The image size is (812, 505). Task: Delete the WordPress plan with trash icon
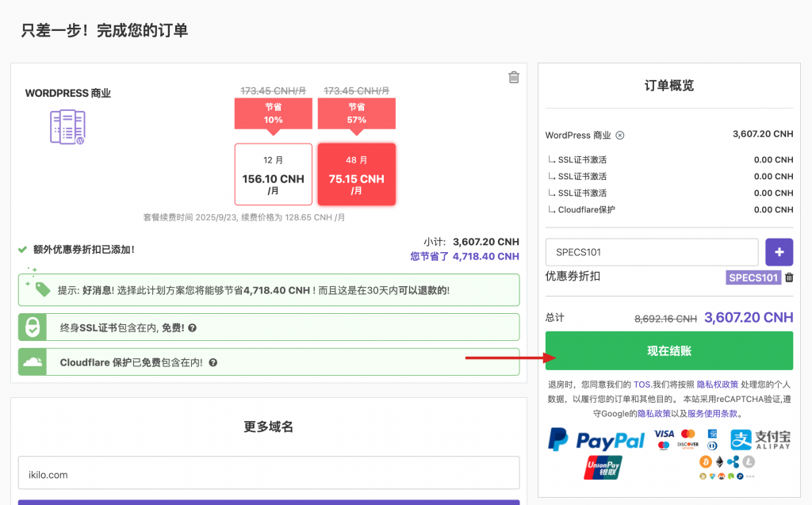click(514, 77)
